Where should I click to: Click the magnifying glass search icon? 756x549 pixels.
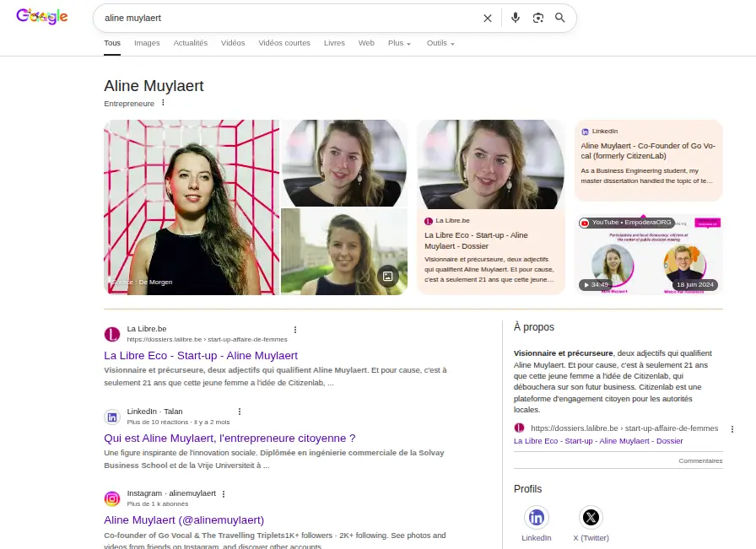pos(560,18)
